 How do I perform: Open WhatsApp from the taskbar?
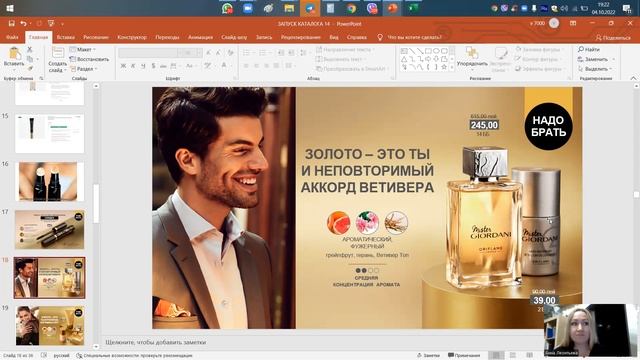coord(227,8)
